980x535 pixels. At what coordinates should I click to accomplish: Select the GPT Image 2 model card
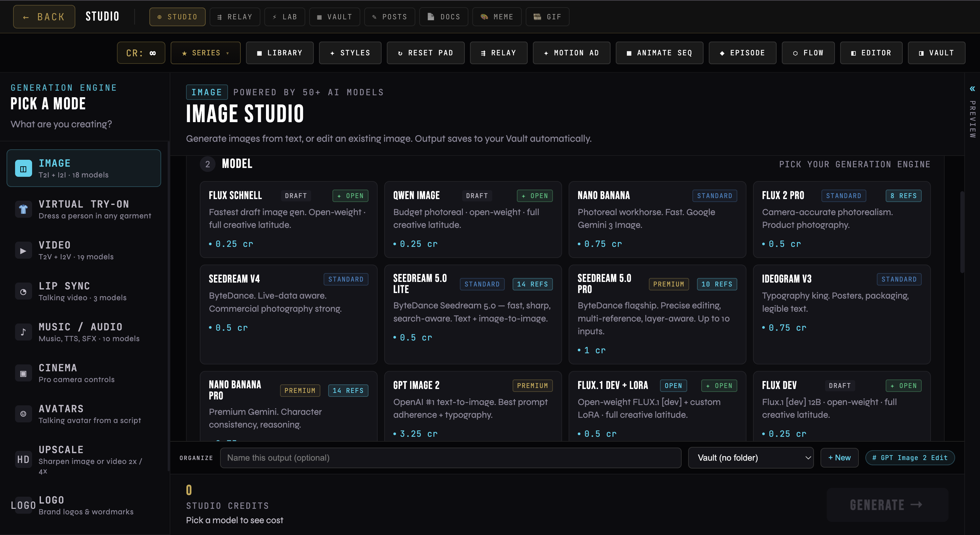[x=473, y=406]
